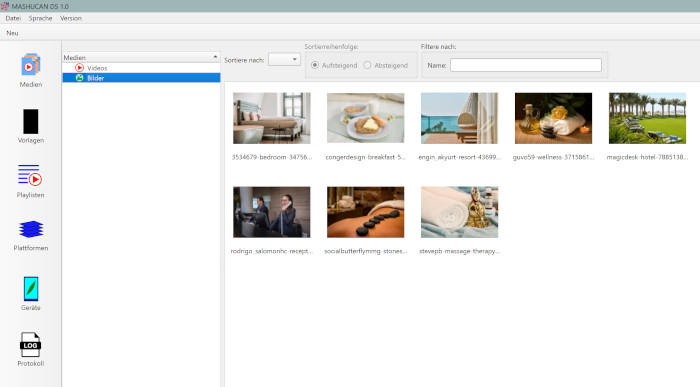Open the Playlisten icon in sidebar

click(x=30, y=175)
